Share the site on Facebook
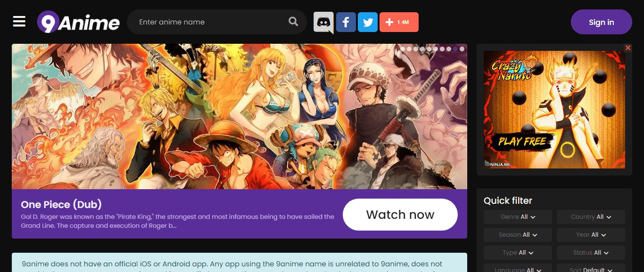The image size is (644, 272). [x=346, y=22]
